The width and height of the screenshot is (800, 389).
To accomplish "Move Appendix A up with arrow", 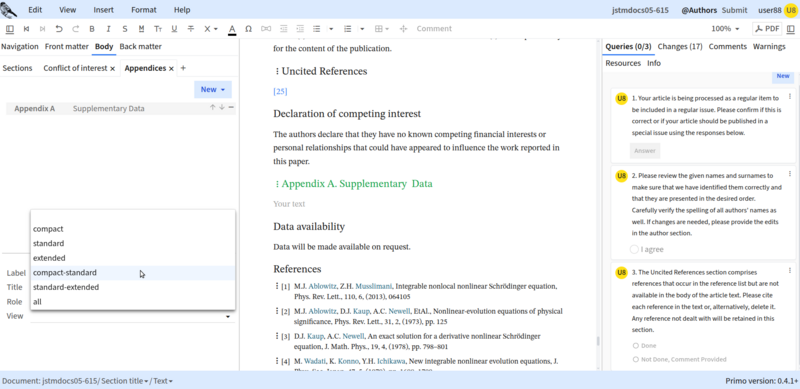I will 213,107.
